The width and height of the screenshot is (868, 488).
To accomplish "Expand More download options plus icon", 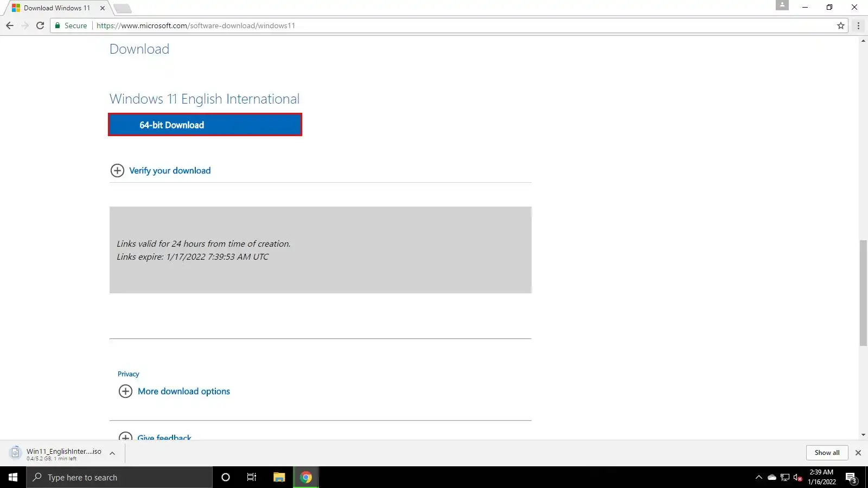I will point(125,391).
